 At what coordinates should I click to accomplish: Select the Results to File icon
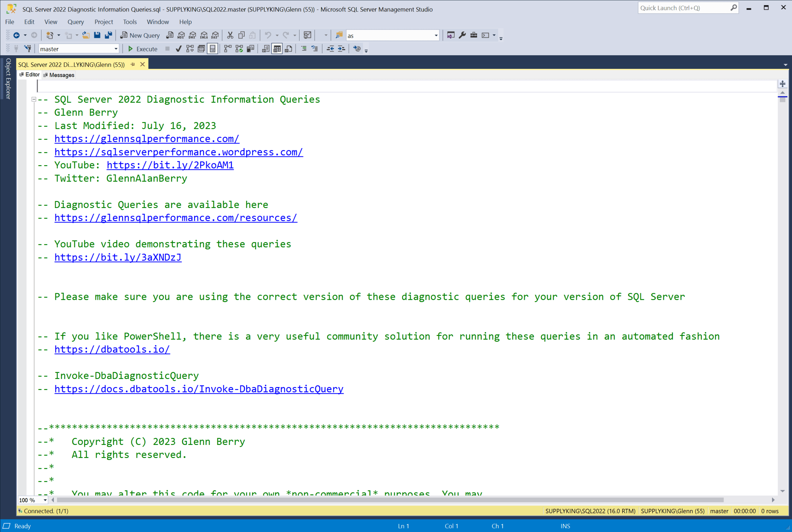pos(288,49)
